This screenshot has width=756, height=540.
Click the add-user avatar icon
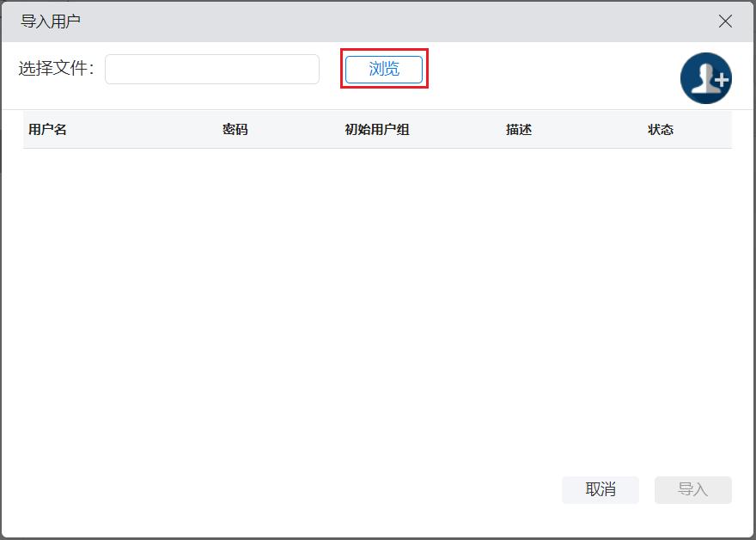704,78
